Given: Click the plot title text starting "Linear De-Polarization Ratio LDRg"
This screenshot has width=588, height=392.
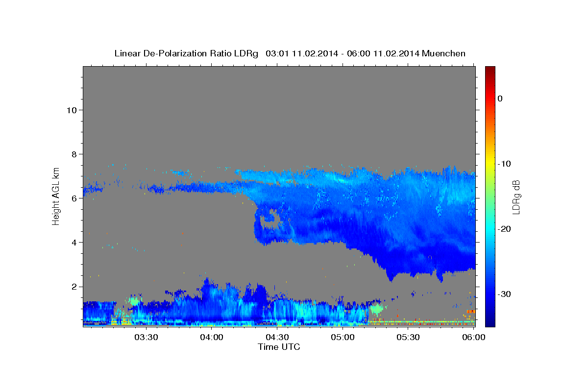Looking at the screenshot, I should click(290, 53).
